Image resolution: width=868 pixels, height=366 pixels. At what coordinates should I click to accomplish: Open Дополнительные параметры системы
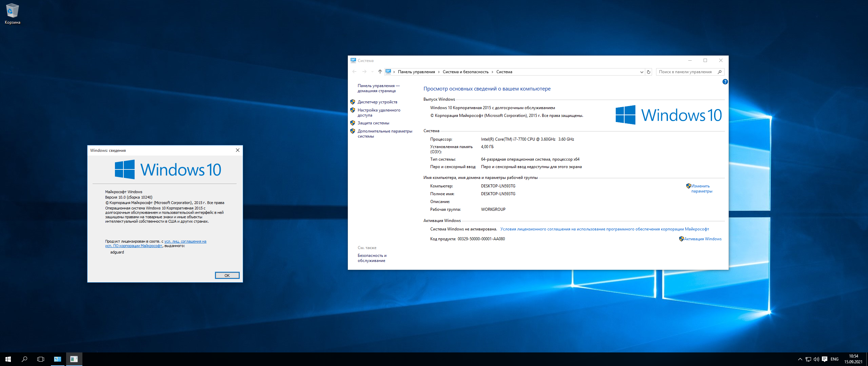click(x=385, y=134)
